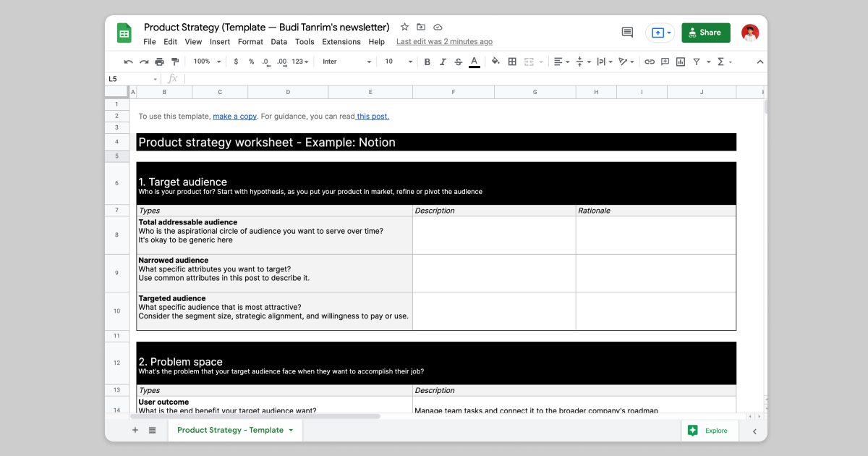Decrease decimal places
This screenshot has width=868, height=456.
[x=266, y=62]
